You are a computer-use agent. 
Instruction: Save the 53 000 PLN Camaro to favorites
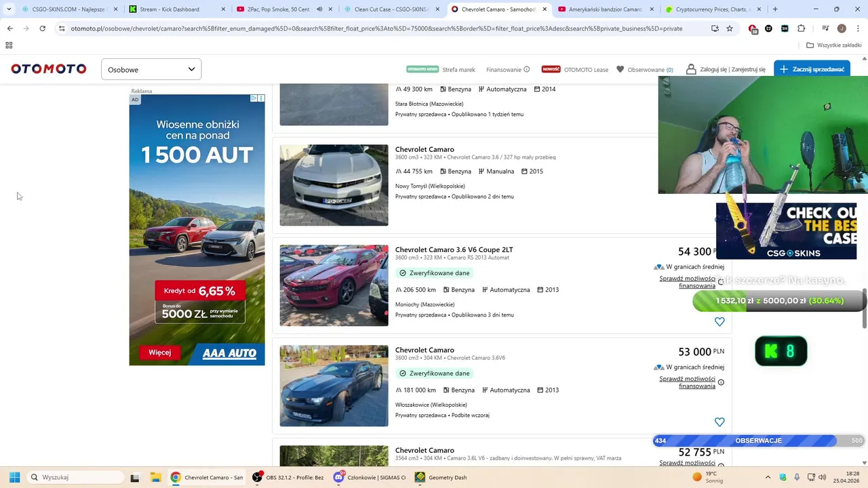click(x=719, y=422)
